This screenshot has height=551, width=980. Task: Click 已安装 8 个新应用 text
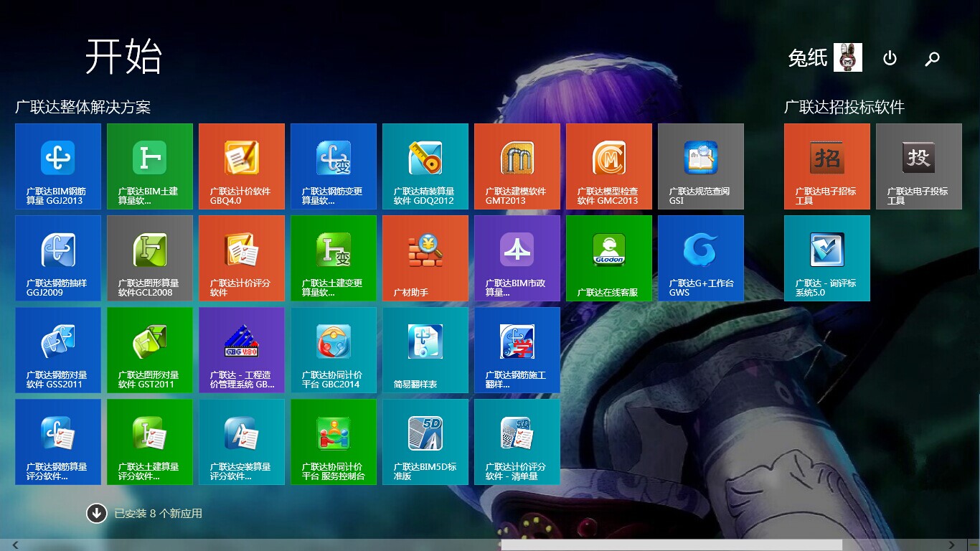pyautogui.click(x=159, y=514)
